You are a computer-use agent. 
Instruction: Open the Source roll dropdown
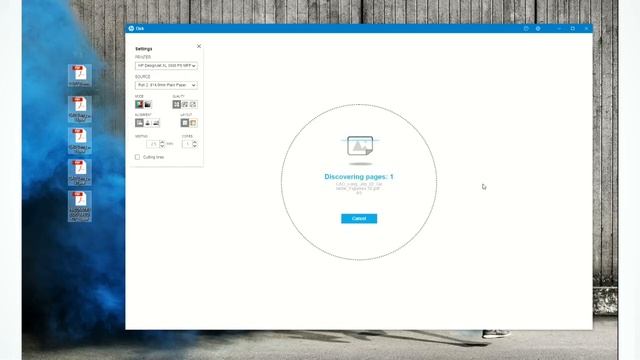click(x=166, y=85)
